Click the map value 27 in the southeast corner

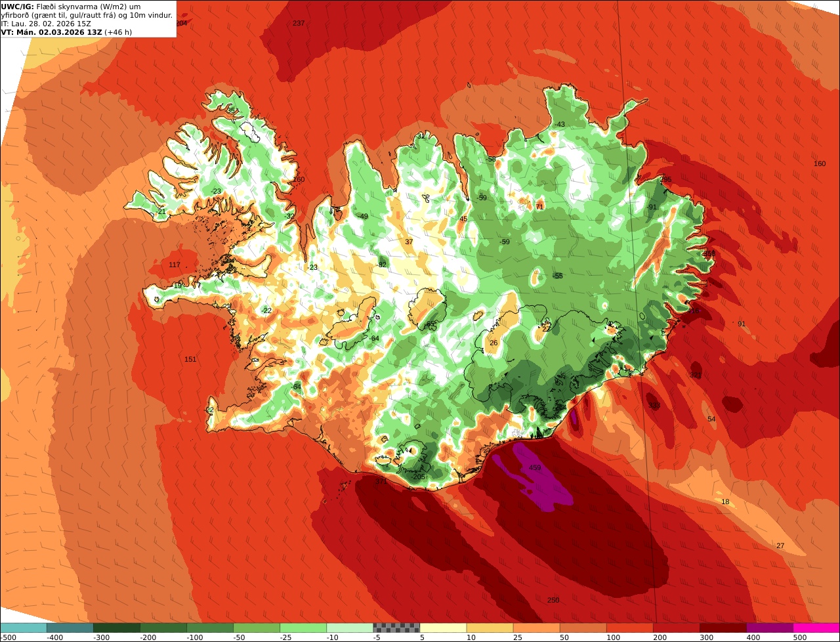pyautogui.click(x=780, y=546)
